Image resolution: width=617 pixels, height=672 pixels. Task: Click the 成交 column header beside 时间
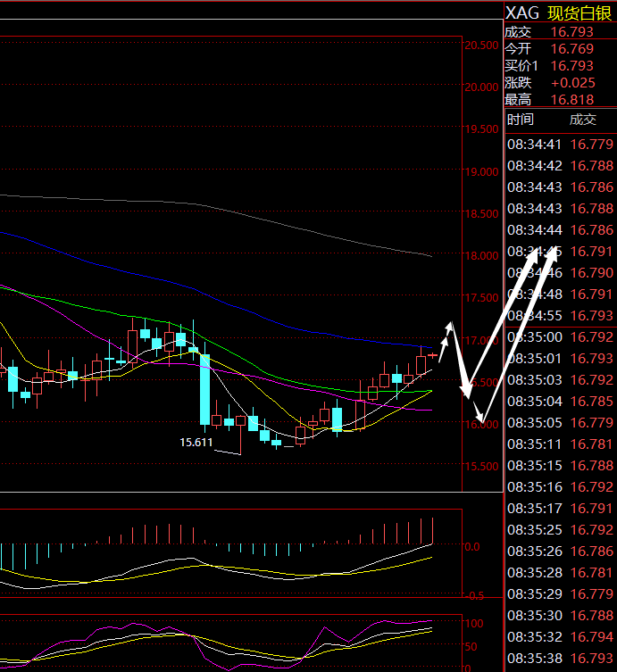point(582,120)
